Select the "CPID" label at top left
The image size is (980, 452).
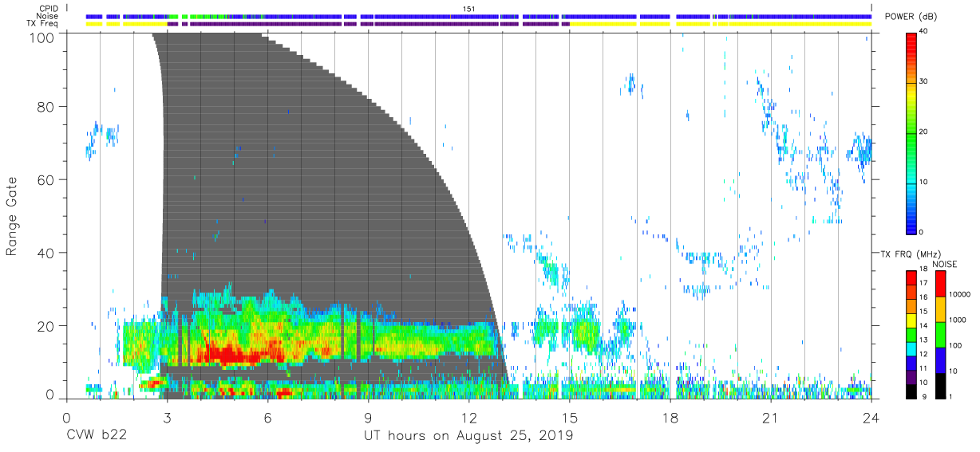tap(49, 8)
